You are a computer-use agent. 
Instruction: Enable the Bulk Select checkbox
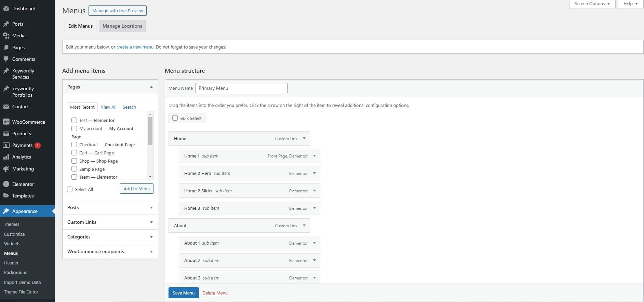point(175,118)
